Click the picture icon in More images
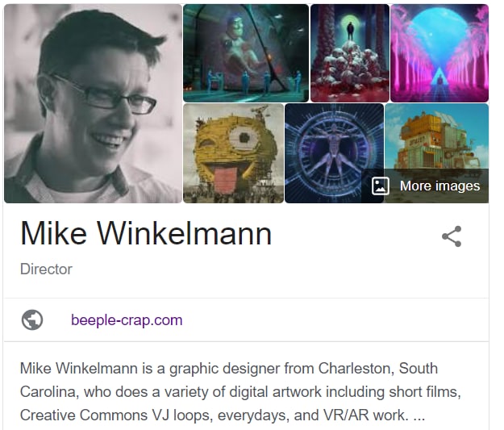Image resolution: width=504 pixels, height=430 pixels. 381,186
